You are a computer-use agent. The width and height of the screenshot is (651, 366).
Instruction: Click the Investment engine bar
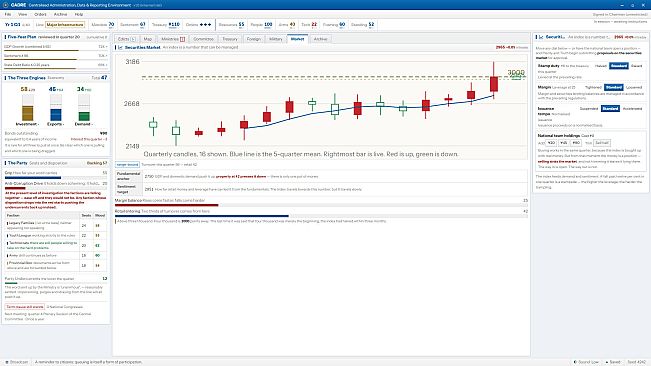27,108
